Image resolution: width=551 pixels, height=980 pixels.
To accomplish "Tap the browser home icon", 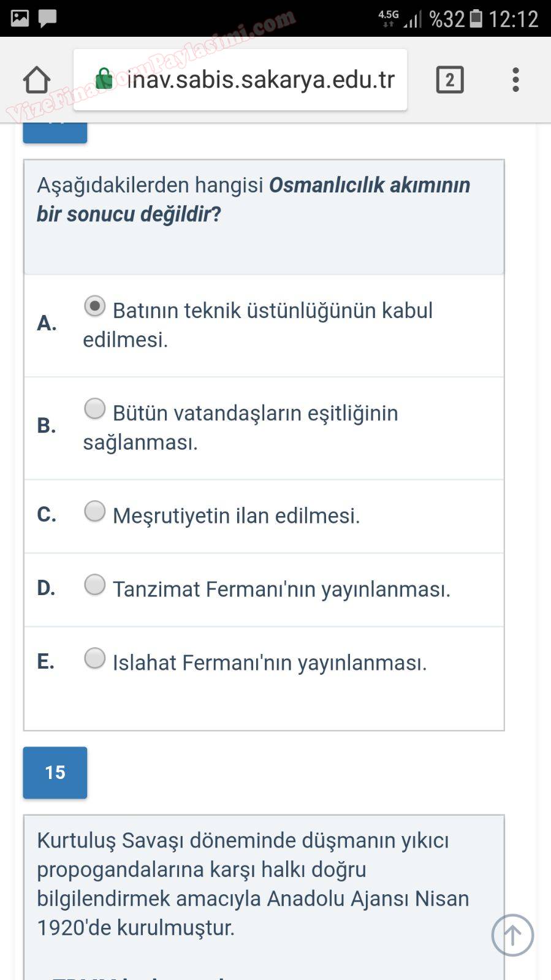I will click(37, 80).
